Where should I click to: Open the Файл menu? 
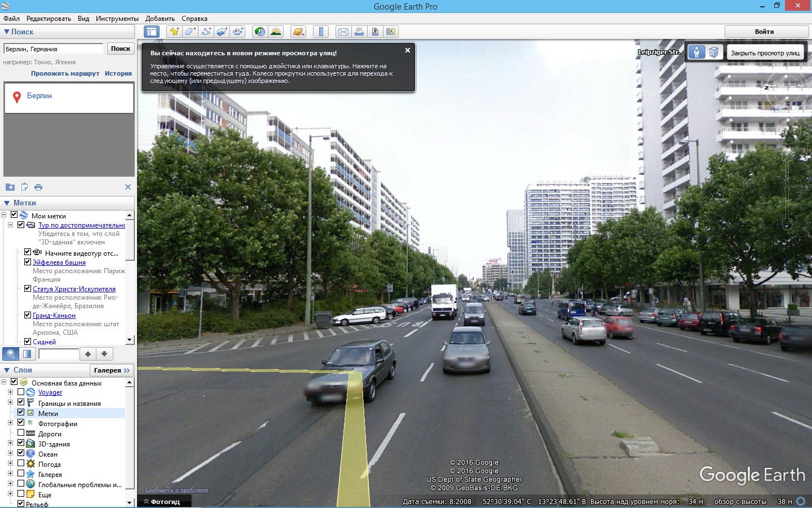tap(11, 19)
